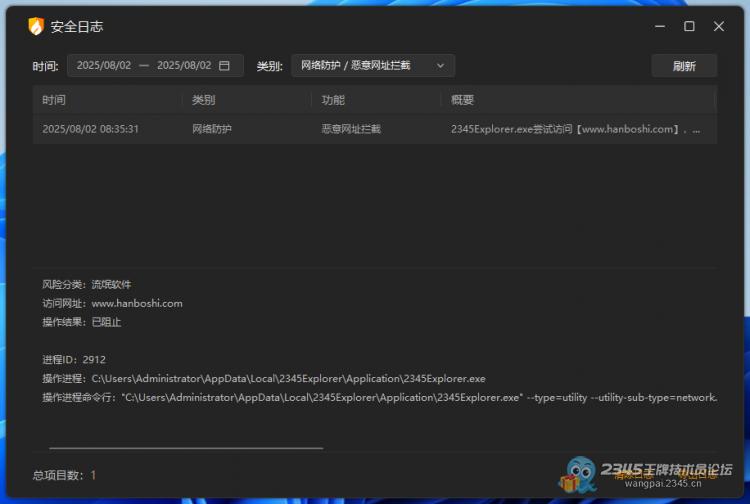Click the 2345Explorer.exe尝试访问 summary cell

pyautogui.click(x=575, y=129)
